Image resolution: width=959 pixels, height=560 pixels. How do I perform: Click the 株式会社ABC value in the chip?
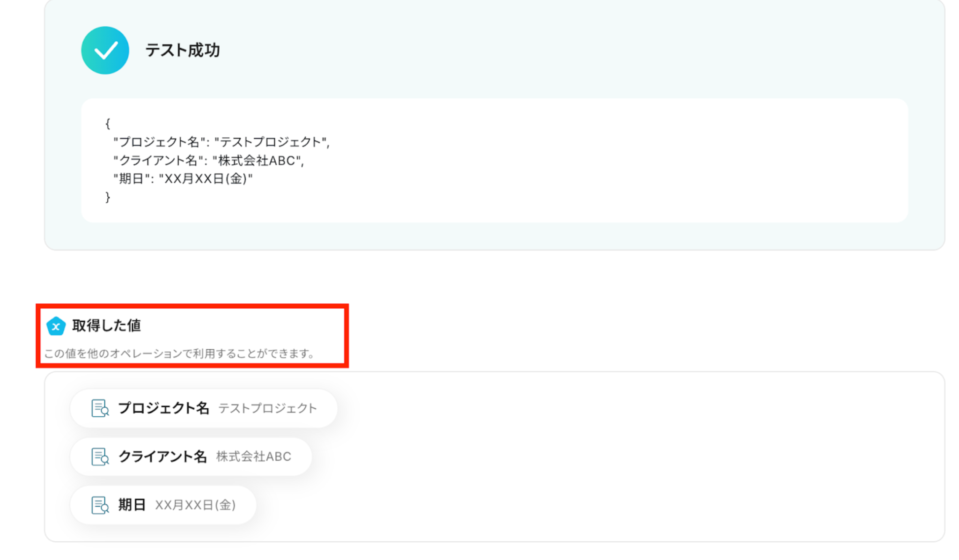click(254, 457)
